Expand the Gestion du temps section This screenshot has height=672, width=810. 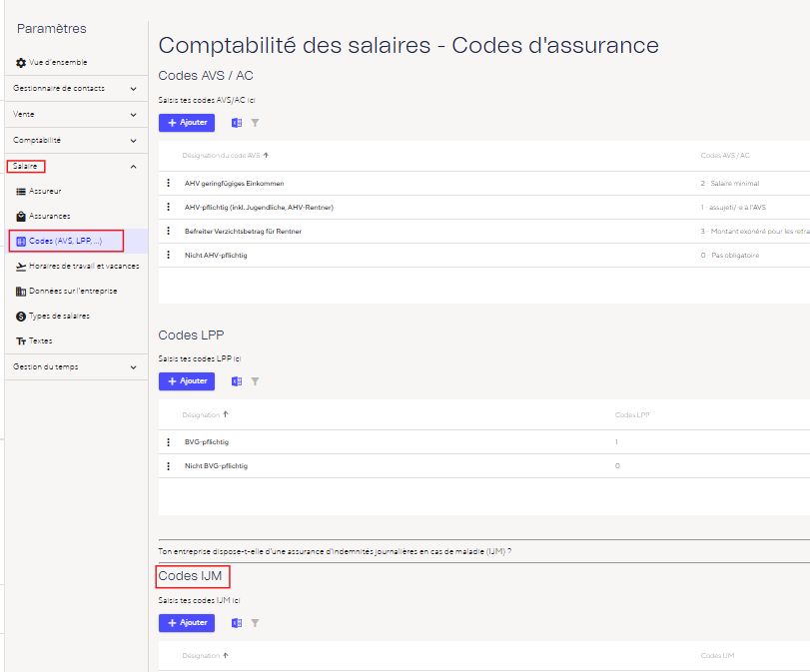(x=134, y=367)
